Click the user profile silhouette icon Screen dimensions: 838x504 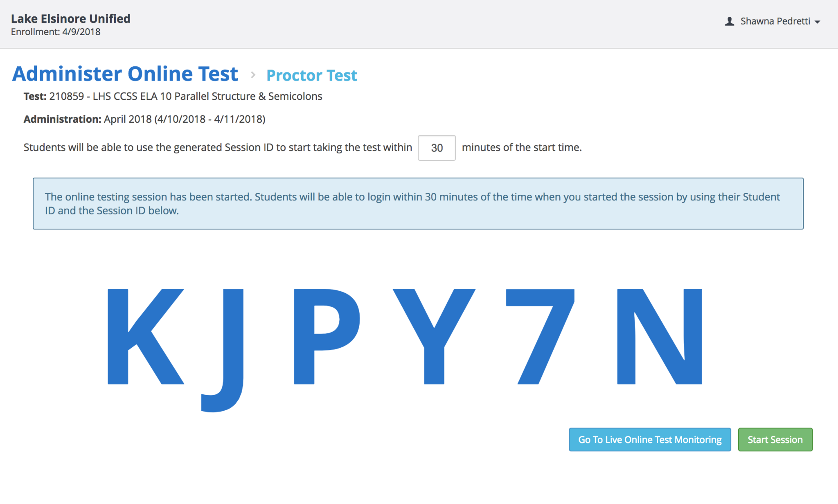point(729,21)
